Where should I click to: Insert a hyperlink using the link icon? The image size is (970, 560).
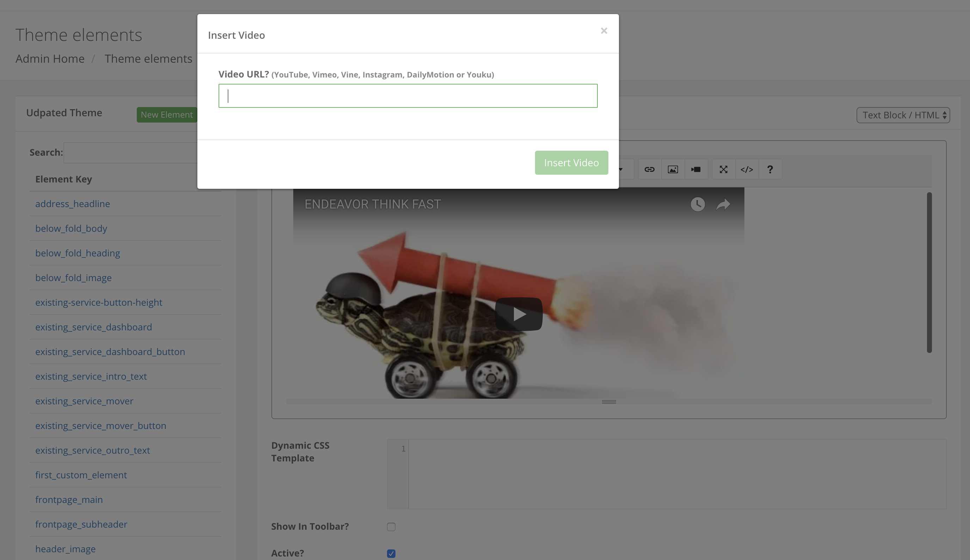coord(649,169)
